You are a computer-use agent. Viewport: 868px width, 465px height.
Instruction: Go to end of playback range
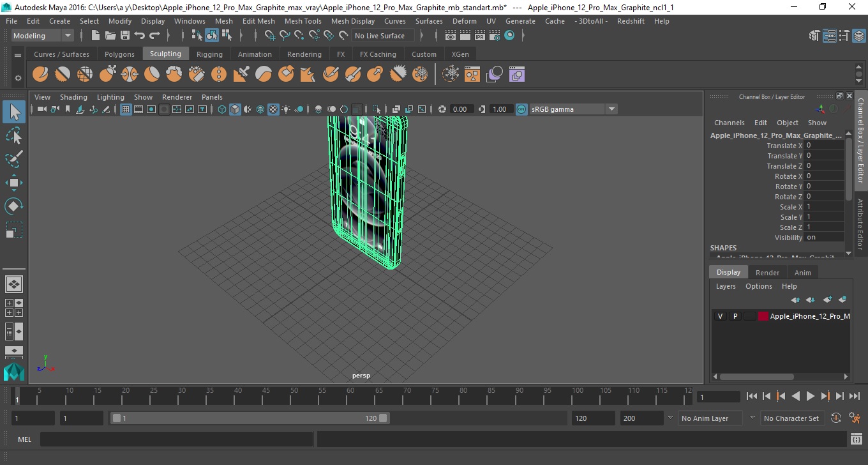tap(854, 397)
